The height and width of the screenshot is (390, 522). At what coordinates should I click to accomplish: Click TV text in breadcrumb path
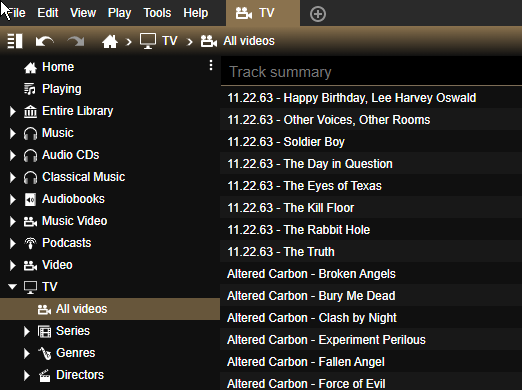tap(170, 41)
